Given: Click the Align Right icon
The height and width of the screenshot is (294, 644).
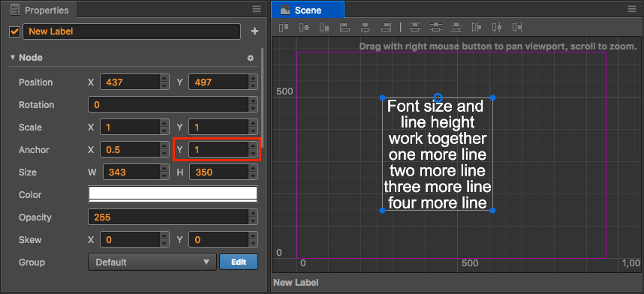Looking at the screenshot, I should coord(386,28).
